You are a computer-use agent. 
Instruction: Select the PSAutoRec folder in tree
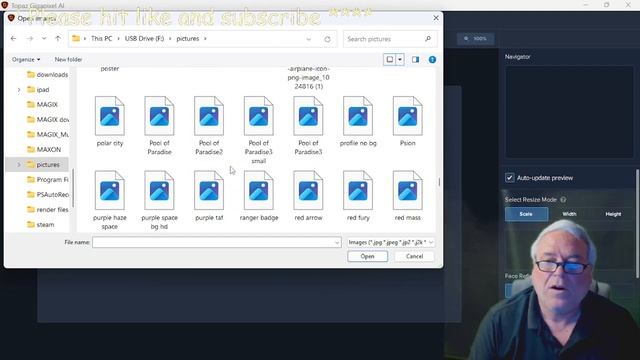(x=47, y=195)
